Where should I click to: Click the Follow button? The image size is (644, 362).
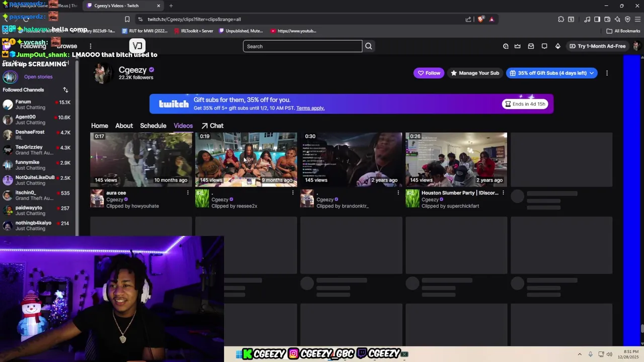tap(429, 73)
